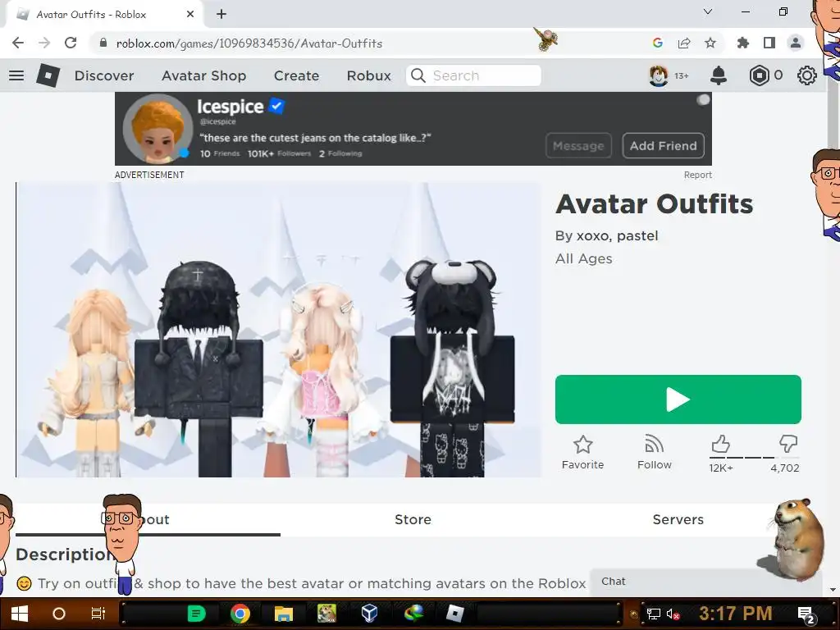Screen dimensions: 840x630
Task: Open Windows Start menu
Action: [x=20, y=614]
